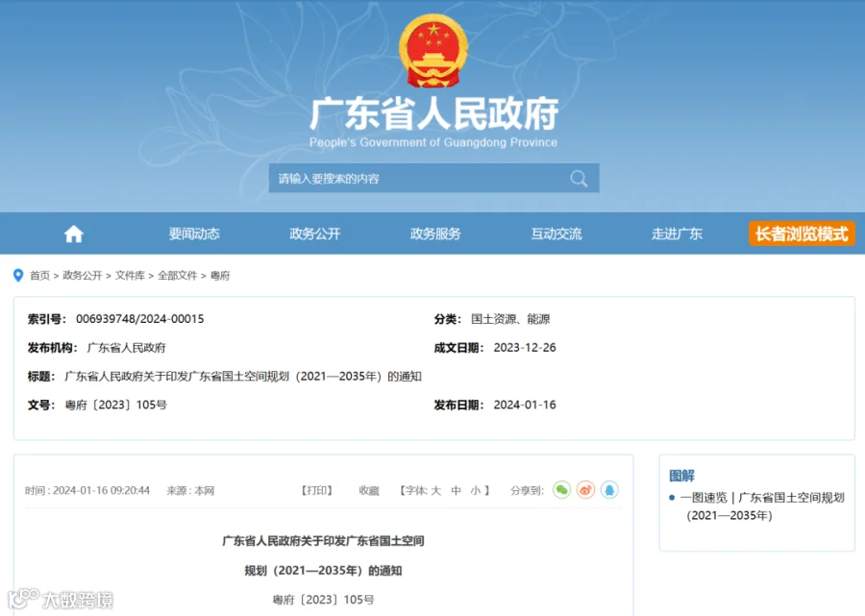Open the 要闻动态 menu
Image resolution: width=865 pixels, height=616 pixels.
point(194,234)
